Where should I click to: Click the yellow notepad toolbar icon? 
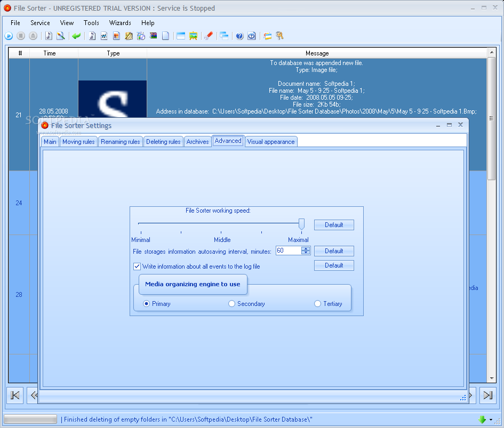point(129,36)
